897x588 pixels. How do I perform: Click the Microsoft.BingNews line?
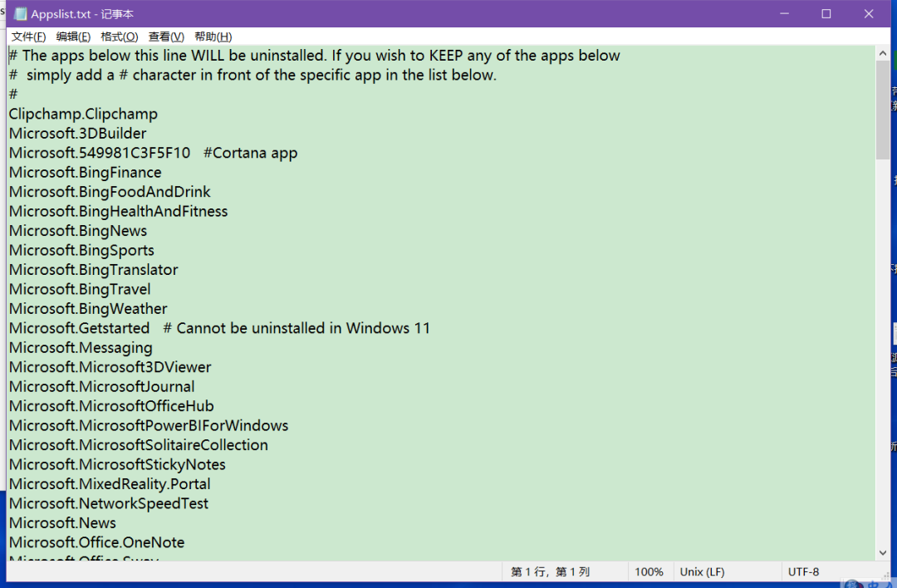78,231
